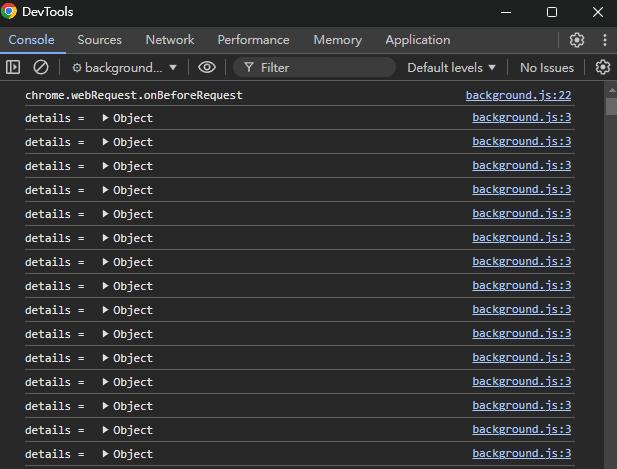Expand the Object in the second details row

pos(105,142)
